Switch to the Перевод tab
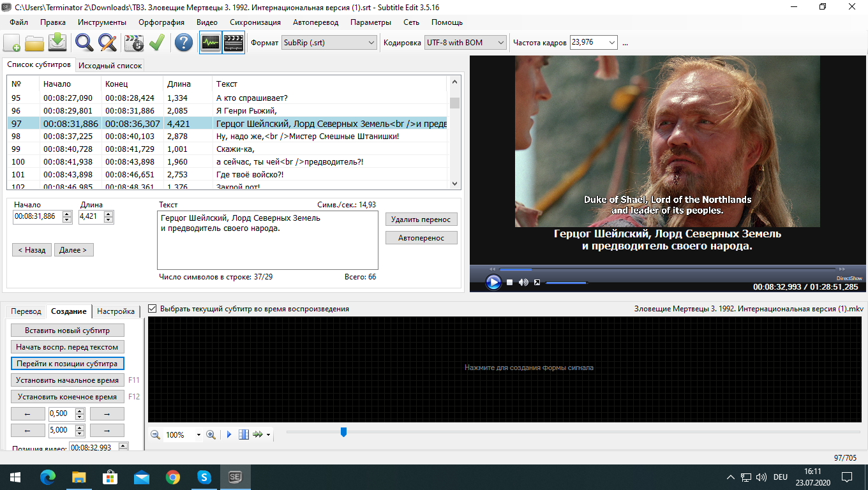The height and width of the screenshot is (490, 868). (26, 311)
